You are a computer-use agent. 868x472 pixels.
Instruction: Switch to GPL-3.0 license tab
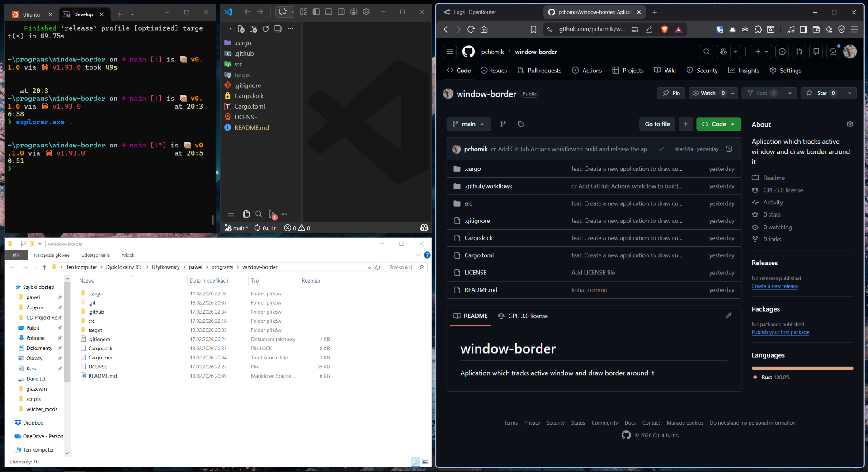coord(523,316)
